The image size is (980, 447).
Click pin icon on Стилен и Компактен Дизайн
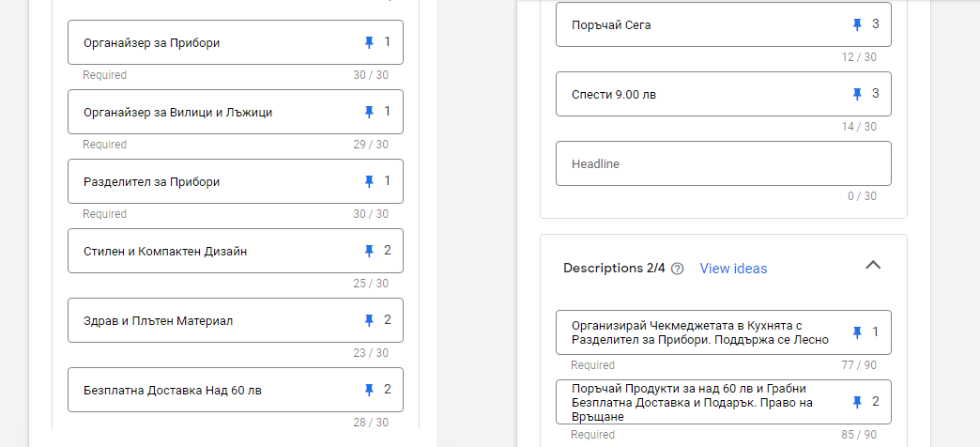(x=369, y=251)
